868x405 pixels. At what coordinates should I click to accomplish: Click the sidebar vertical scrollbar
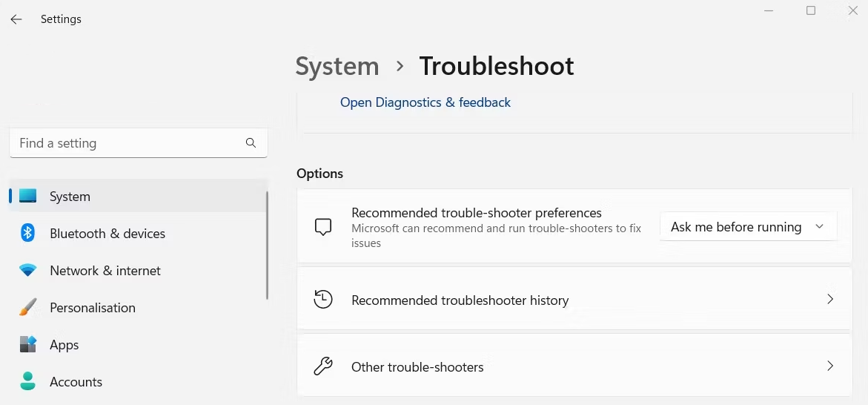[267, 245]
